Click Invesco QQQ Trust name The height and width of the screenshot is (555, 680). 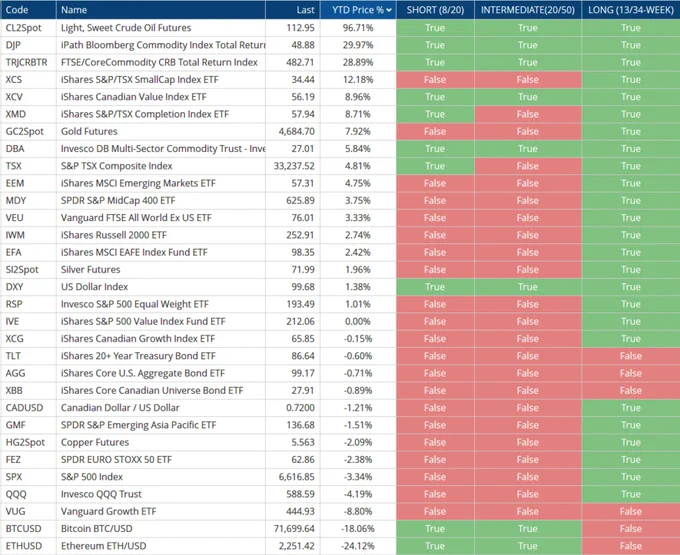point(101,494)
